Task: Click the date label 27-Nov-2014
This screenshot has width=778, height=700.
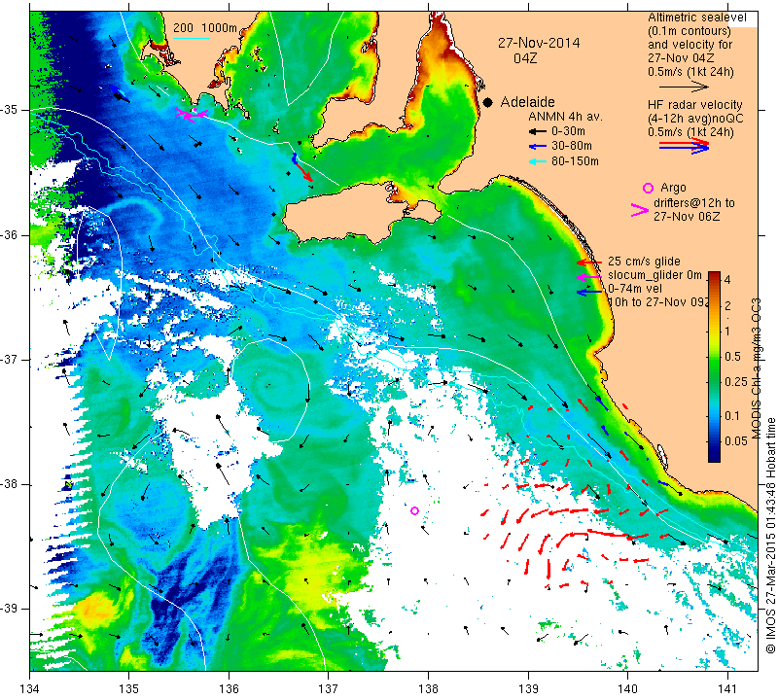Action: (x=539, y=43)
